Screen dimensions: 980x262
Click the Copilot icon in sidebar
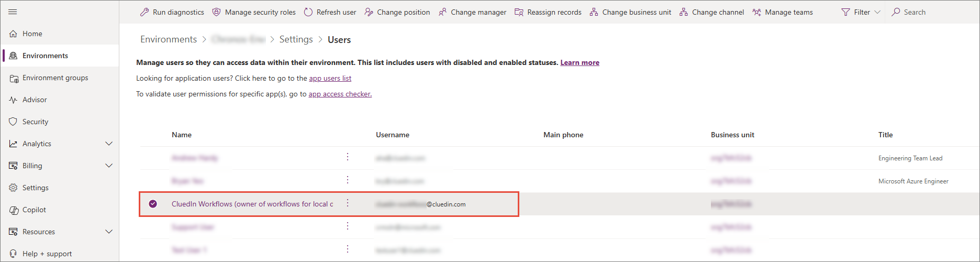(x=14, y=210)
